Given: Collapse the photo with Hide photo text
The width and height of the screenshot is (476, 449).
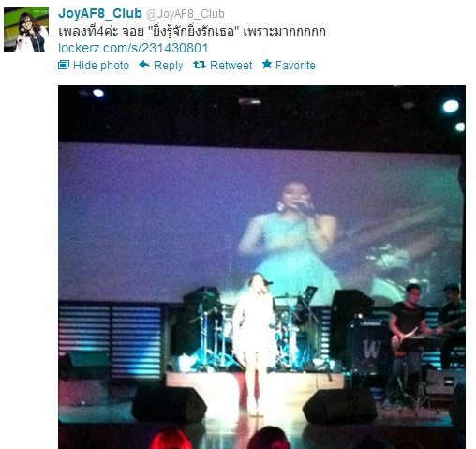Looking at the screenshot, I should click(101, 66).
